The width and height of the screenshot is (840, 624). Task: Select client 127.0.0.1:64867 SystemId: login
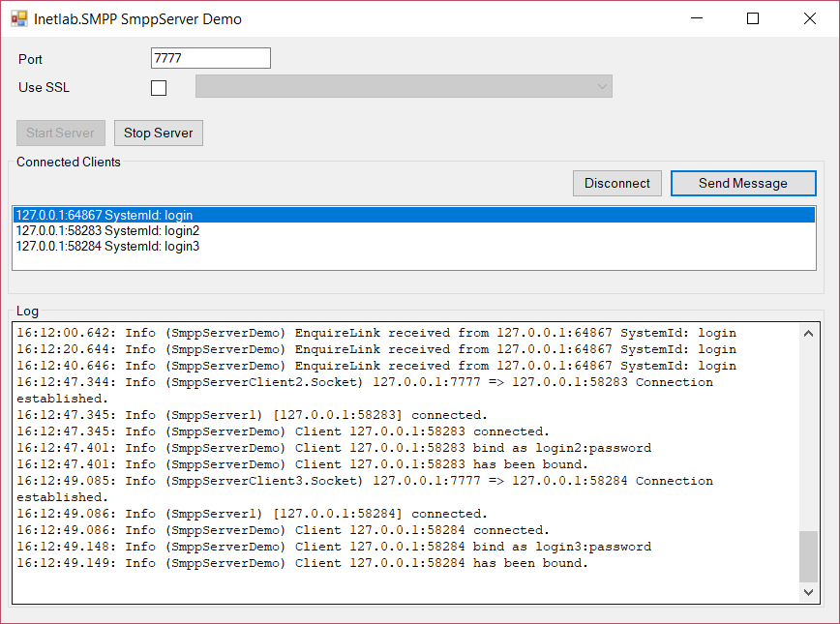point(414,215)
